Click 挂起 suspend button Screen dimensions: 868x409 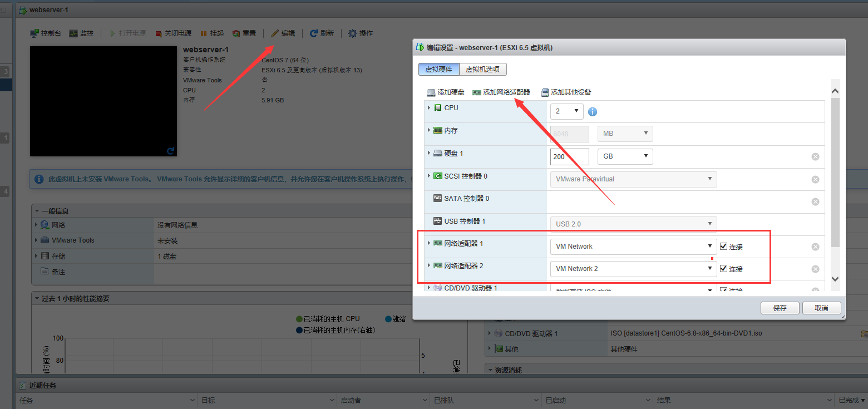(212, 33)
